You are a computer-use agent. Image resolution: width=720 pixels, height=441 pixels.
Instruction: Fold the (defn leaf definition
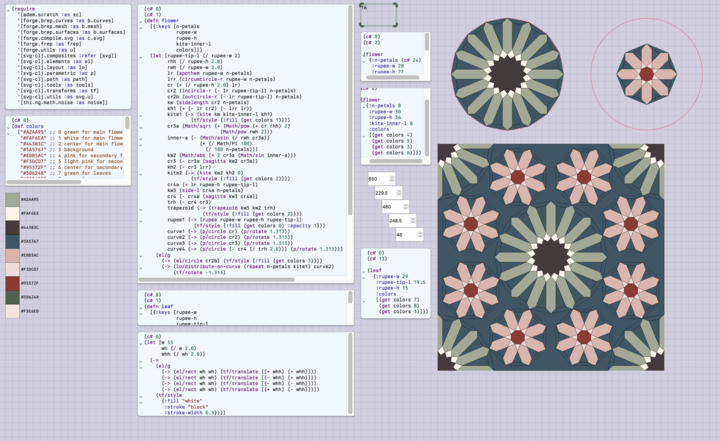[141, 308]
